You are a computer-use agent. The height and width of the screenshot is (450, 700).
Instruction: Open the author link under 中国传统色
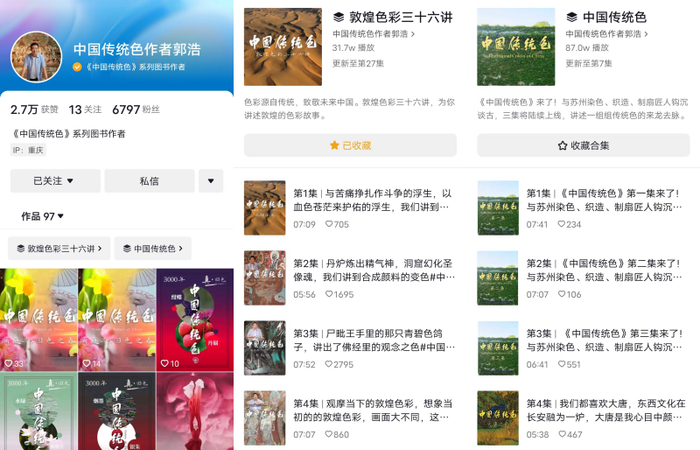[607, 34]
